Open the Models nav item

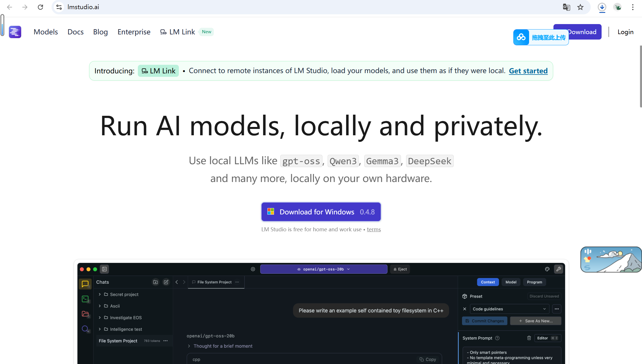point(46,32)
